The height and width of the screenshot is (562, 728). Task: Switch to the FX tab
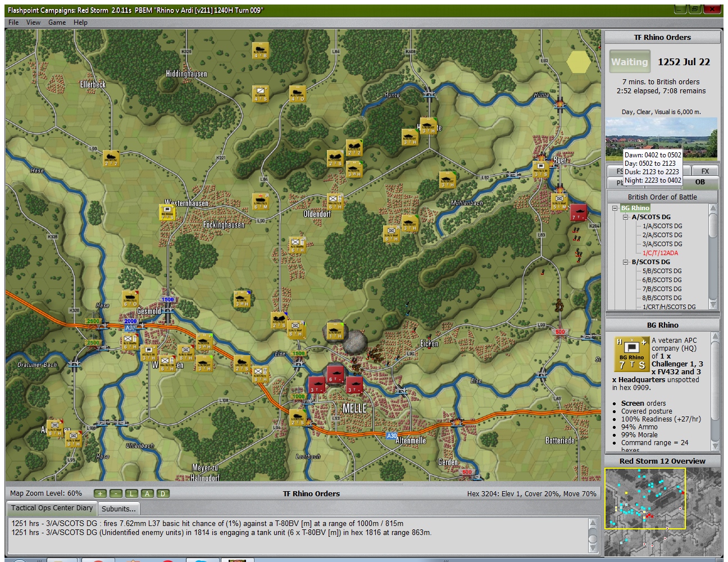click(x=705, y=171)
